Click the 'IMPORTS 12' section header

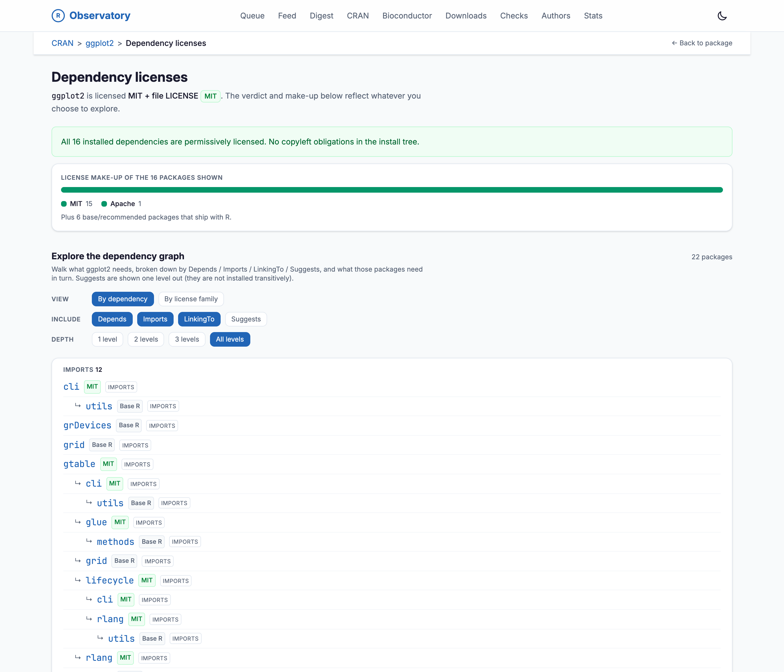tap(83, 370)
